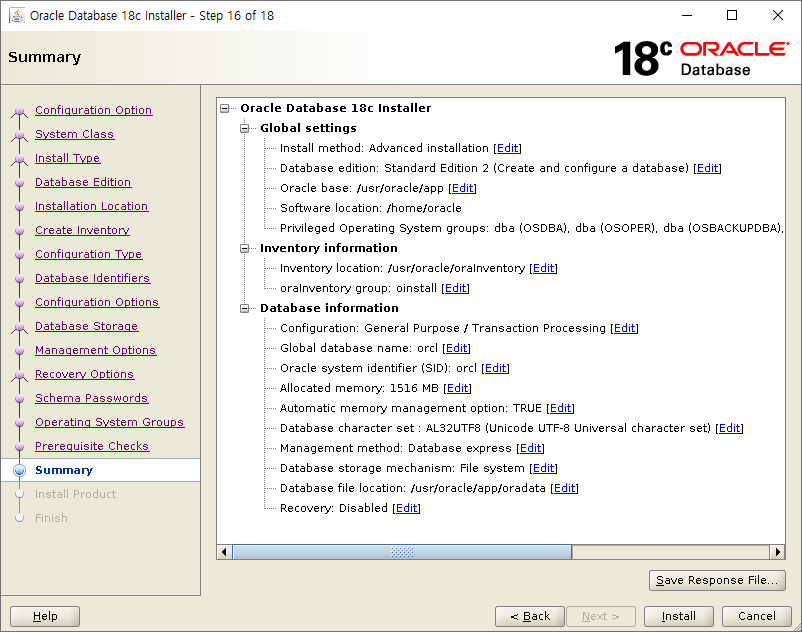This screenshot has width=802, height=632.
Task: Edit the Management method setting
Action: tap(530, 448)
